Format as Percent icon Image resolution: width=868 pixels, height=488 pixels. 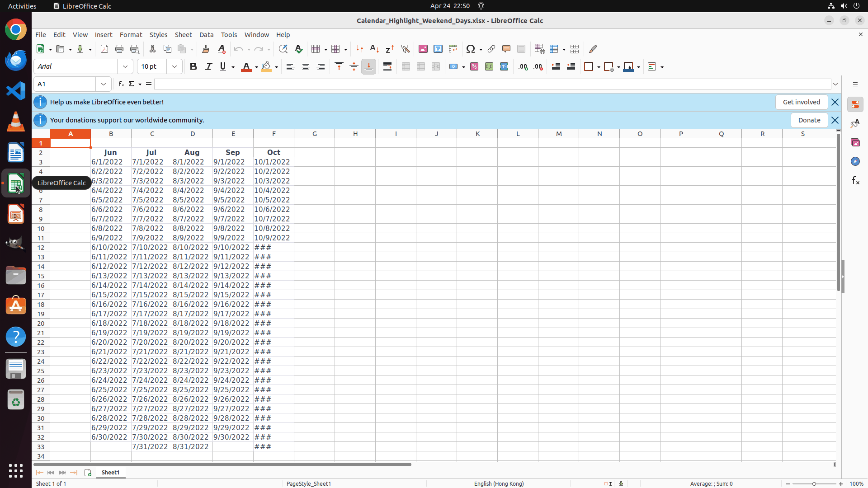pos(474,67)
